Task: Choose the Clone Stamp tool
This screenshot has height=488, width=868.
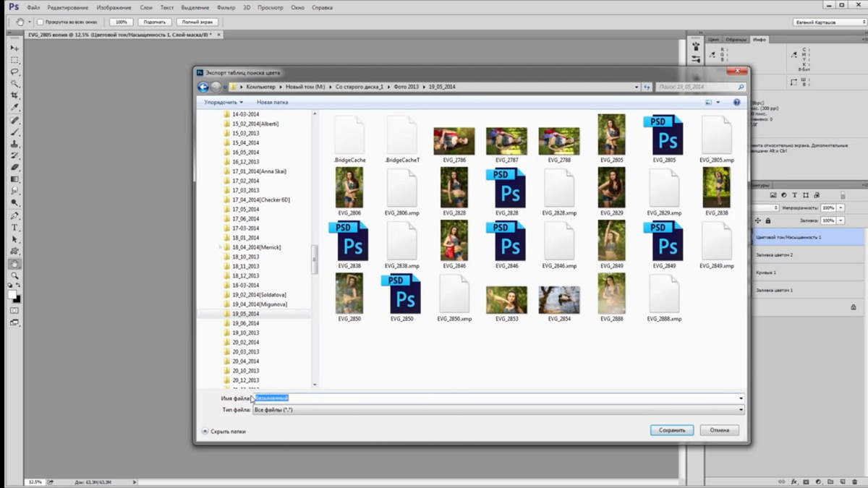Action: click(14, 144)
